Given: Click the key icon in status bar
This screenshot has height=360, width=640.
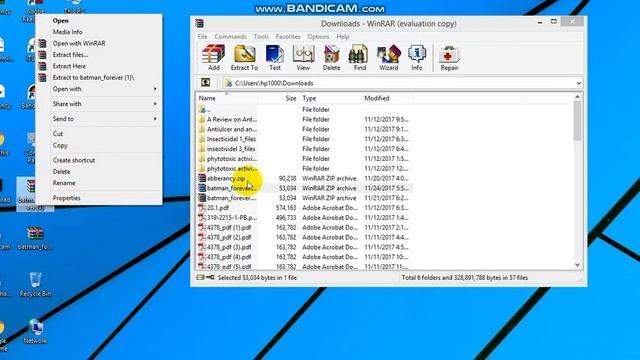Looking at the screenshot, I should (x=210, y=278).
